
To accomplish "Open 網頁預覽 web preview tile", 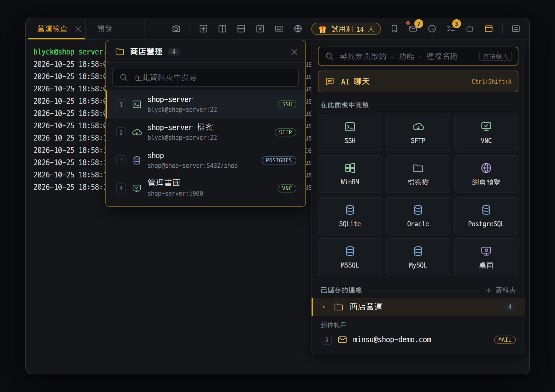I will click(486, 174).
